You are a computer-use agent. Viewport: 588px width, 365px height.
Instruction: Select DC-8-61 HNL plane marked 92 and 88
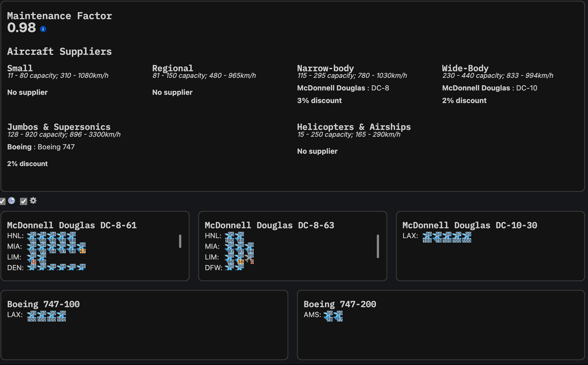click(x=32, y=237)
